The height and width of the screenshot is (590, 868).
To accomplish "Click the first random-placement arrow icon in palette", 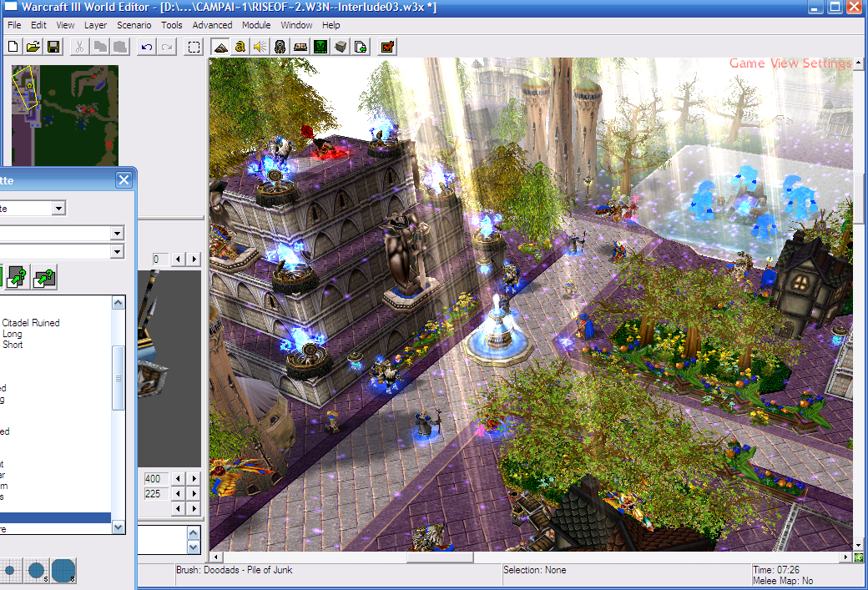I will 18,277.
